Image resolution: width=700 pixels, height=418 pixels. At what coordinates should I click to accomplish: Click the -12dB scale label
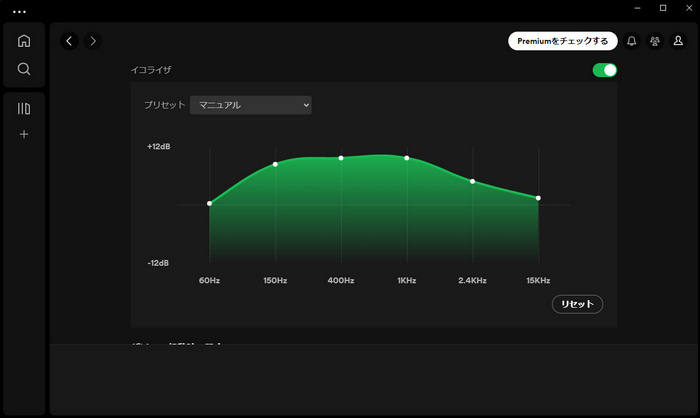(x=158, y=263)
